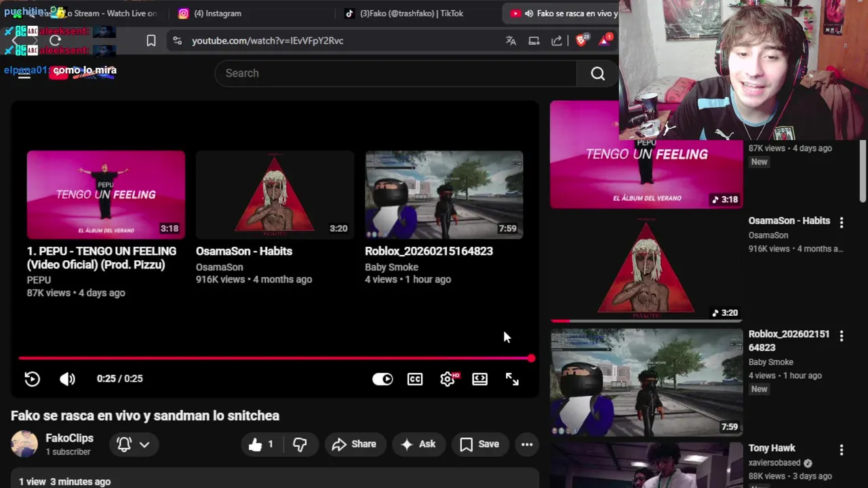868x488 pixels.
Task: Click the 0:25 / 0:25 time display
Action: [x=120, y=379]
